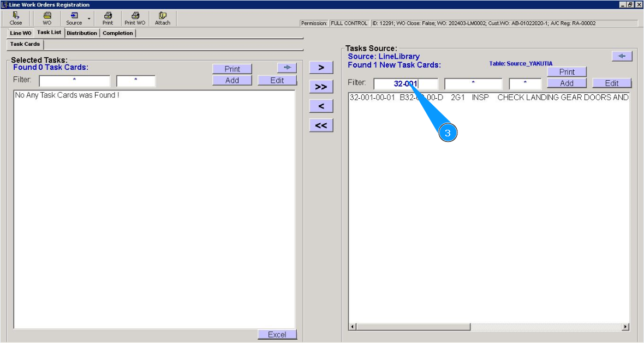Export selected tasks with Excel button
Screen dimensions: 644x343
click(x=277, y=334)
